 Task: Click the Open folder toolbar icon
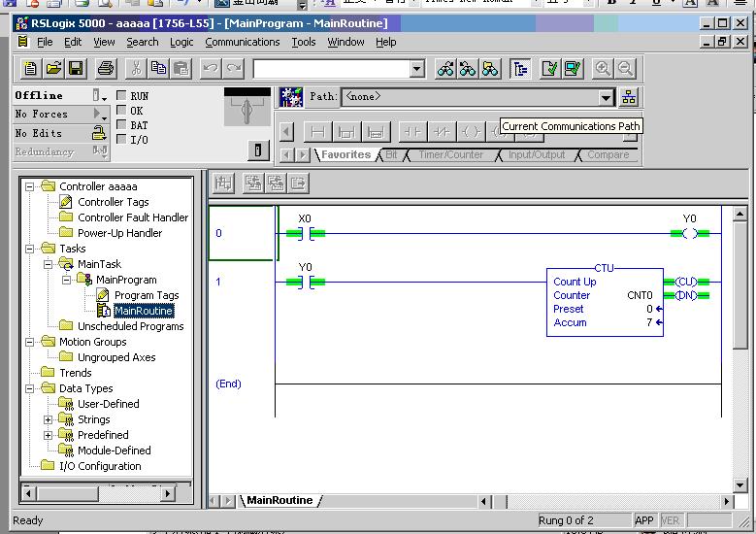tap(53, 68)
